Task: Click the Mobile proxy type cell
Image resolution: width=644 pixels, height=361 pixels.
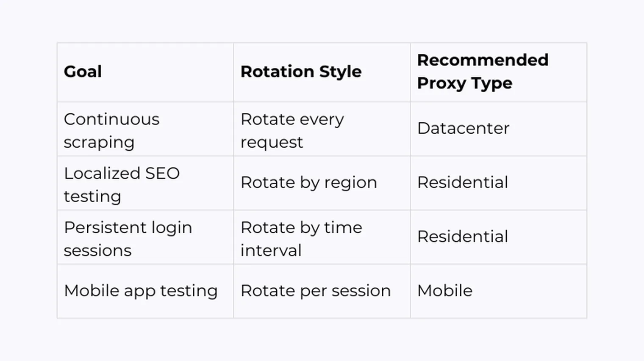Action: click(x=498, y=291)
